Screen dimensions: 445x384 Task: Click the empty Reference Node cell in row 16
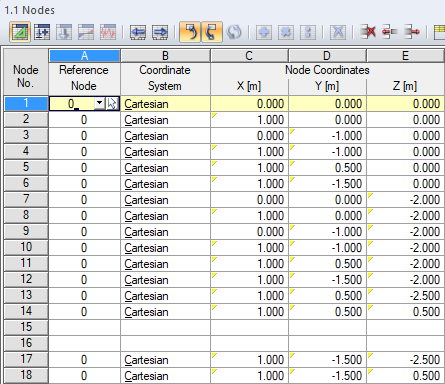pos(84,344)
